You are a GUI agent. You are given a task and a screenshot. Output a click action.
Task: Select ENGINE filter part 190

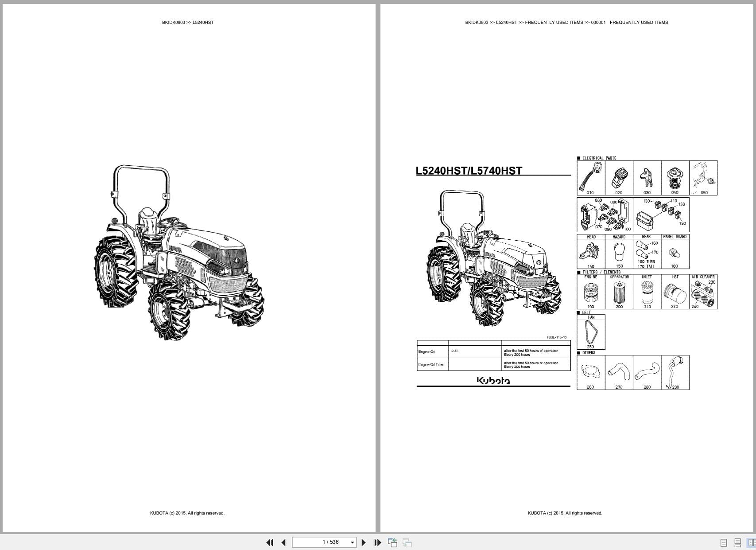[x=591, y=292]
